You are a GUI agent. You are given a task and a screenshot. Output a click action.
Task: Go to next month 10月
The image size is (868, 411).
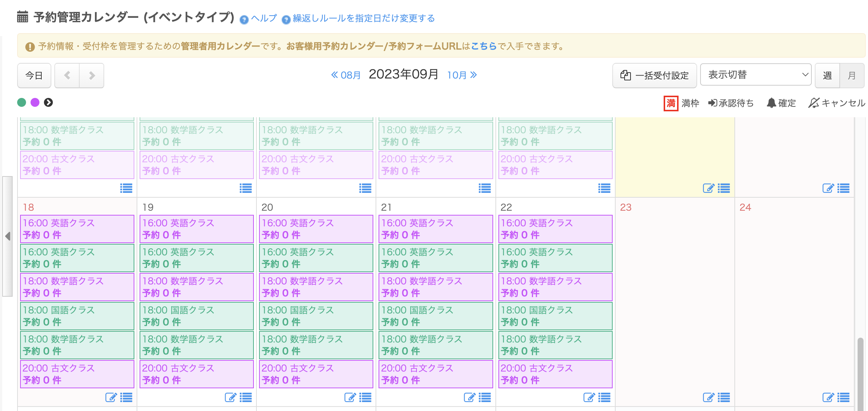pos(462,75)
